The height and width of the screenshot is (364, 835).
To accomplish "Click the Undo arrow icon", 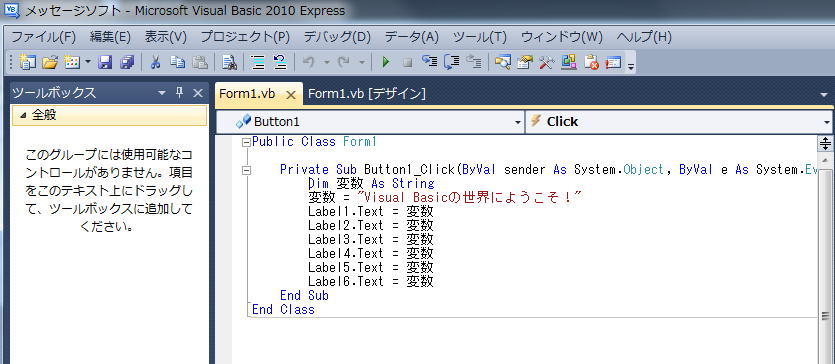I will point(308,63).
